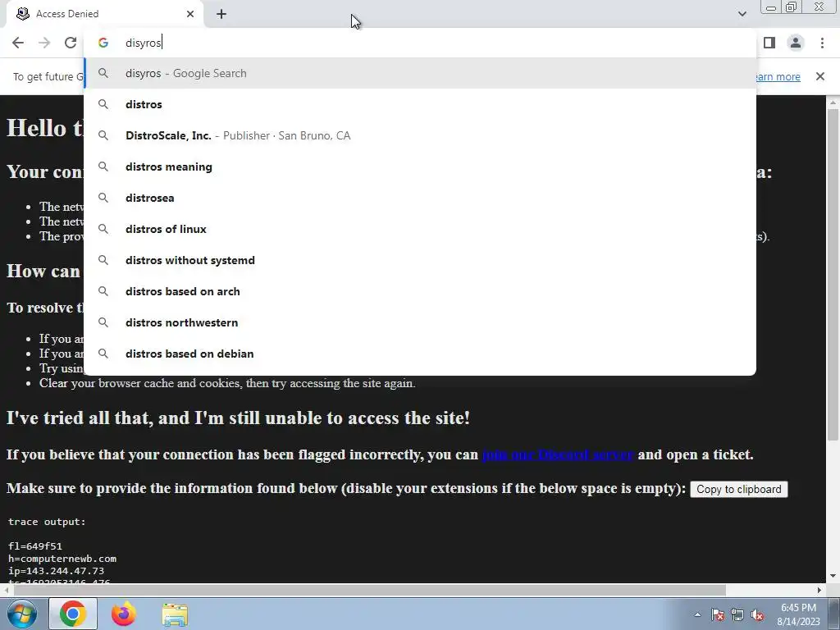Minimize the Chrome window
Image resolution: width=840 pixels, height=630 pixels.
[x=771, y=7]
